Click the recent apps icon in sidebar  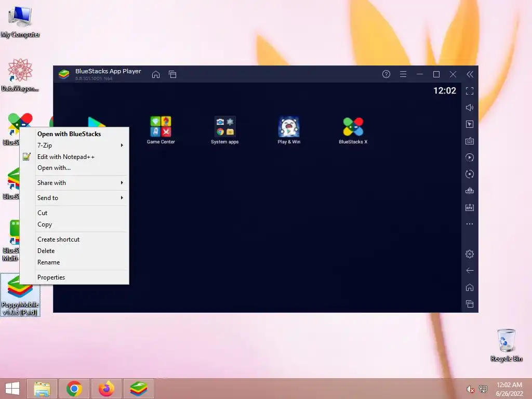click(470, 304)
